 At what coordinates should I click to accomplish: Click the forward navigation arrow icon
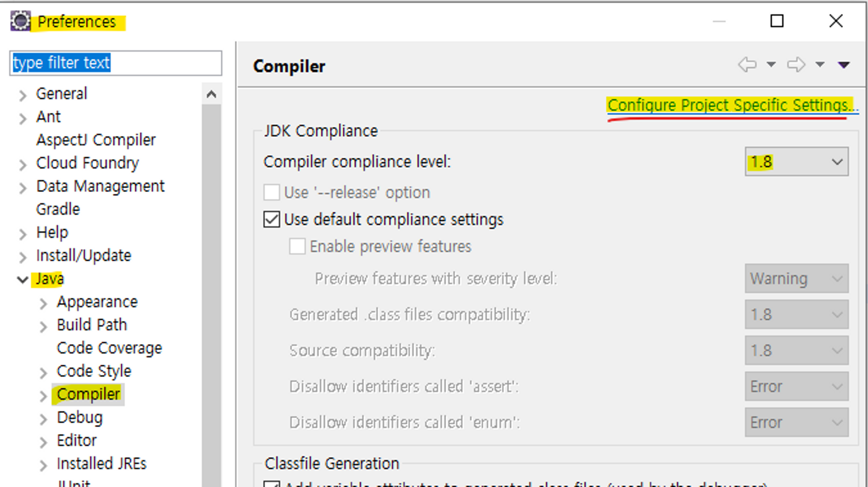[796, 65]
